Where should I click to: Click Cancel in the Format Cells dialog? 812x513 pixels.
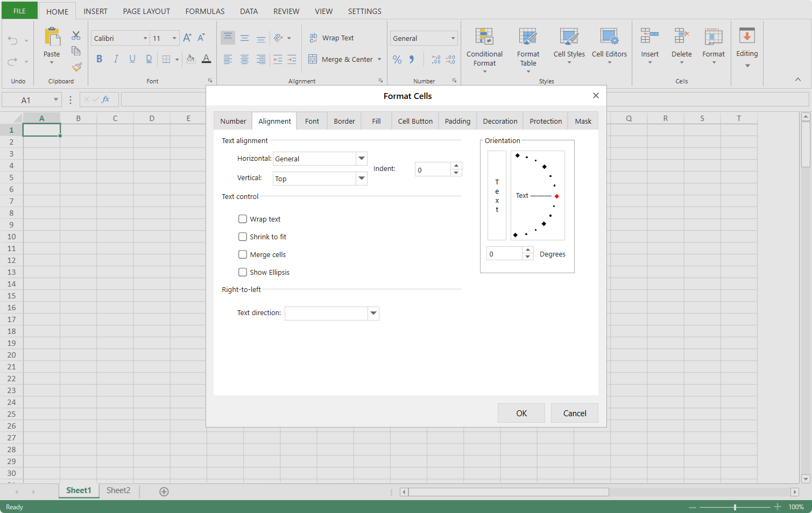pos(574,413)
